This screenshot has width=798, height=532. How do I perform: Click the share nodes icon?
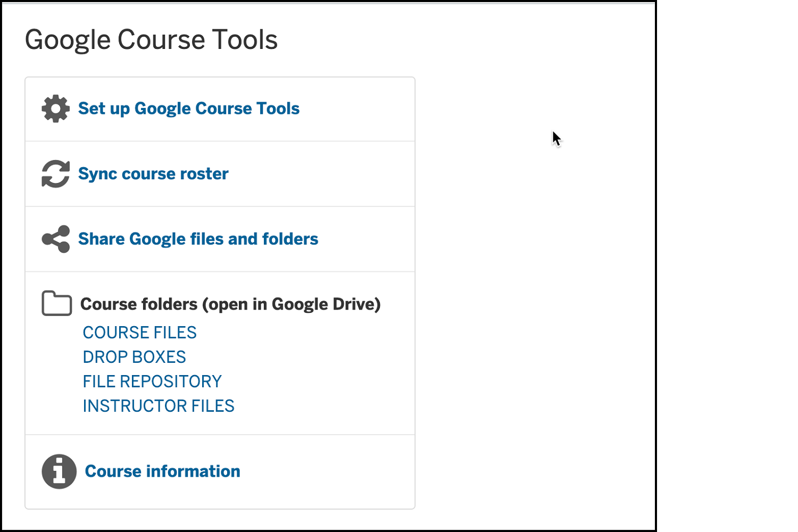[x=56, y=239]
